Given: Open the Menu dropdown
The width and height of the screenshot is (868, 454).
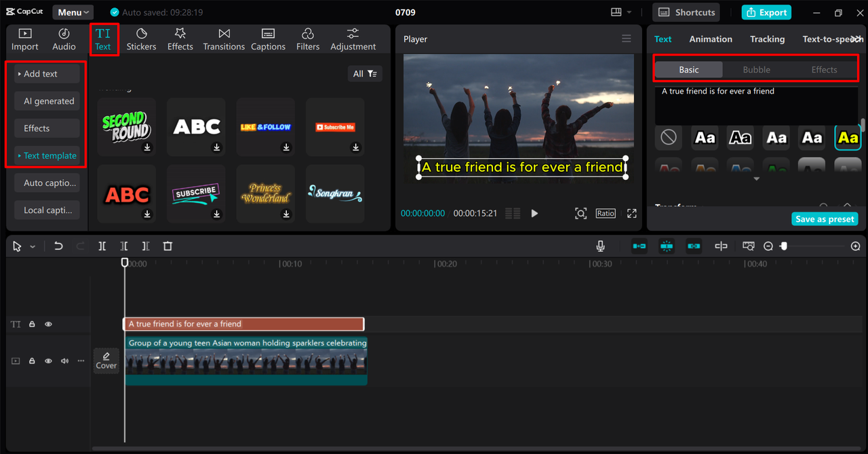Looking at the screenshot, I should tap(73, 12).
